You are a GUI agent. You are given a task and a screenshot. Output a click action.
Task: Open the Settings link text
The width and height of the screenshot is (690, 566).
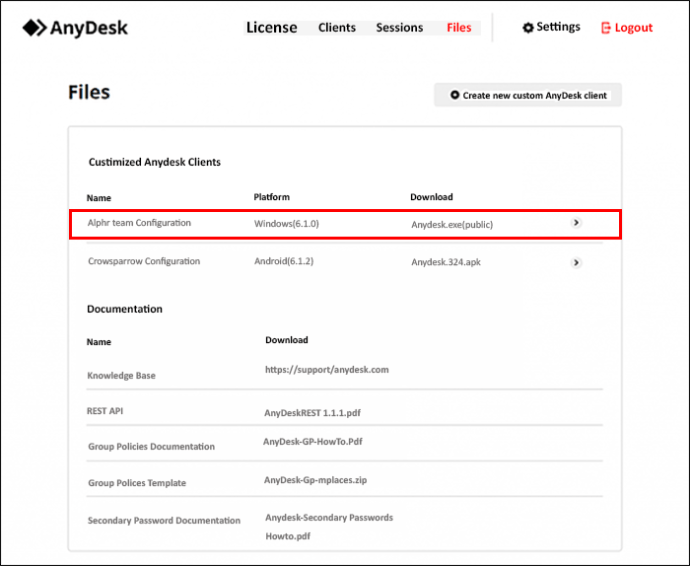[558, 27]
